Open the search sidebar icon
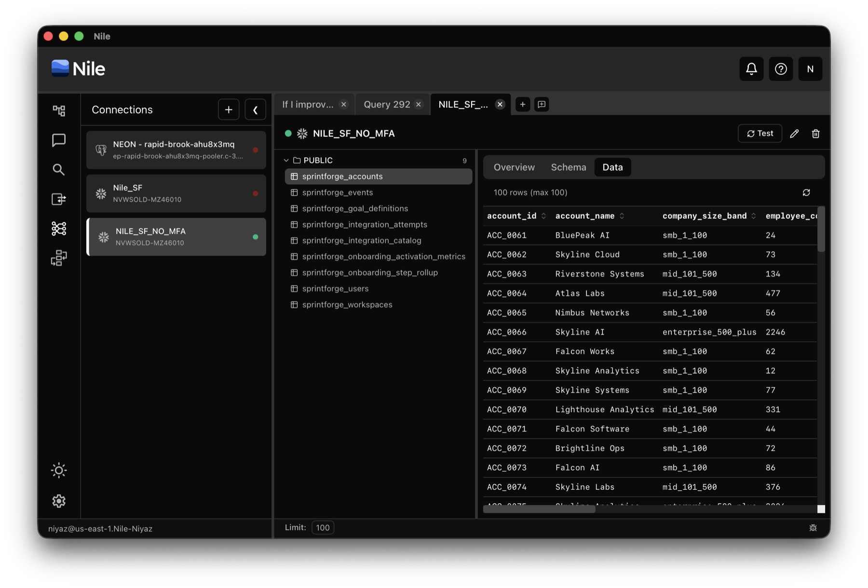Viewport: 868px width, 588px height. pos(59,169)
